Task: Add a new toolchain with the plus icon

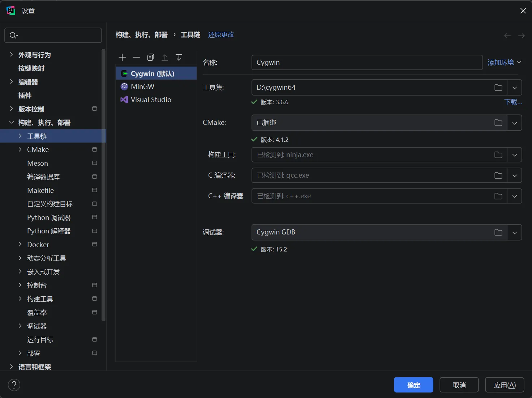Action: [122, 57]
